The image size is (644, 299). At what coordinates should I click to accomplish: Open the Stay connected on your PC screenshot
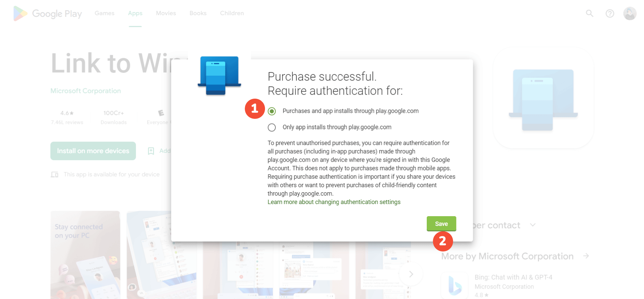click(x=85, y=255)
